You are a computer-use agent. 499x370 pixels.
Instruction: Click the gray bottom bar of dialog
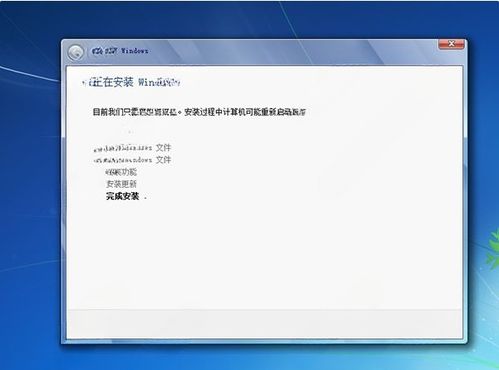(264, 324)
